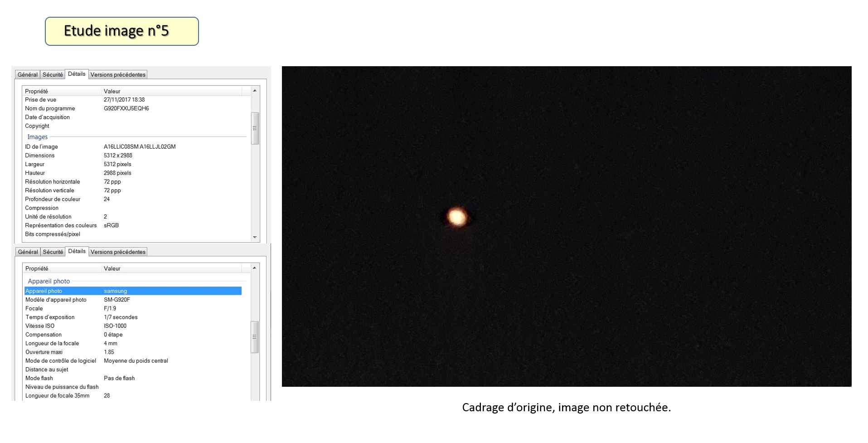The width and height of the screenshot is (868, 443).
Task: Click the Etude image n°5 title box
Action: [x=122, y=31]
